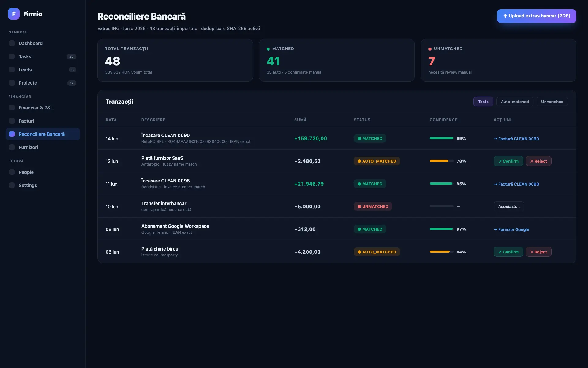Open Asociază for Transfer interbancar
Viewport: 588px width, 368px height.
pos(509,206)
